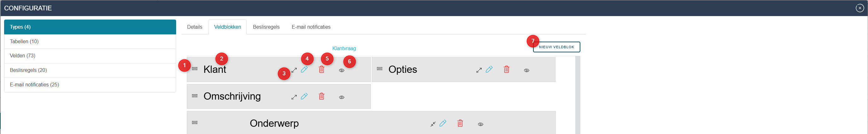Delete the Klant field block

[321, 69]
